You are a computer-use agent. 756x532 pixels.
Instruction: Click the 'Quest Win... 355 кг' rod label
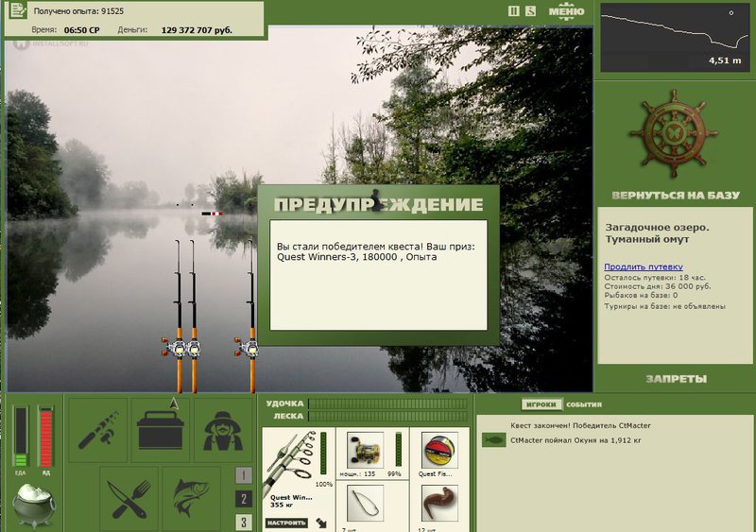click(291, 501)
